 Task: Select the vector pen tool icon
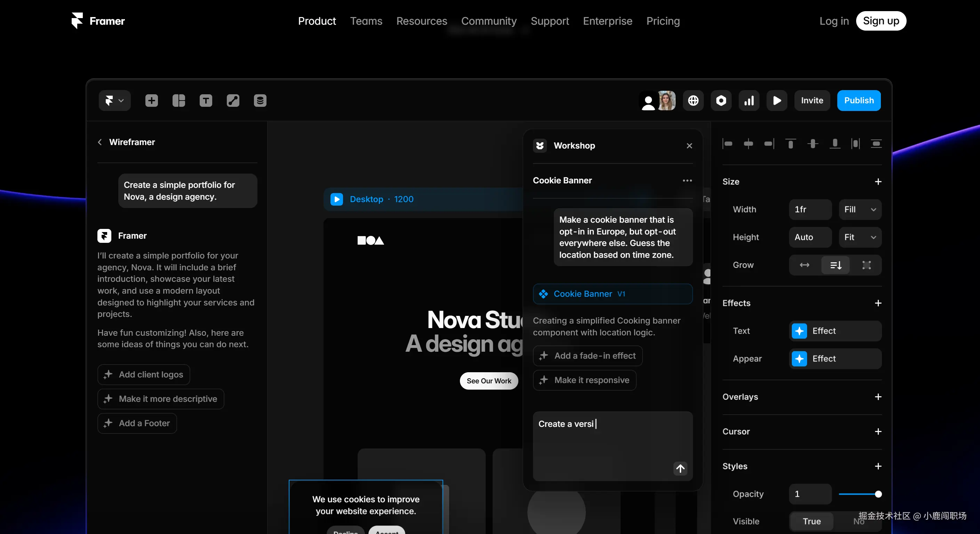pyautogui.click(x=233, y=101)
